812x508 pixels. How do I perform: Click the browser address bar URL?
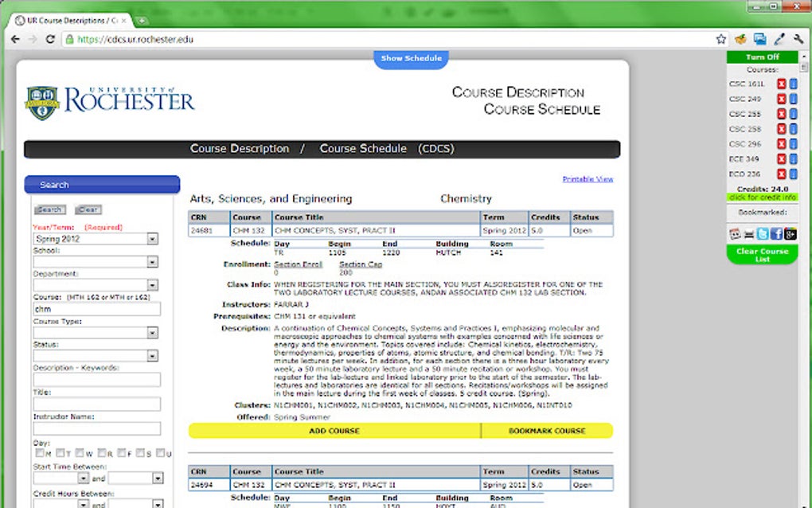pos(135,39)
